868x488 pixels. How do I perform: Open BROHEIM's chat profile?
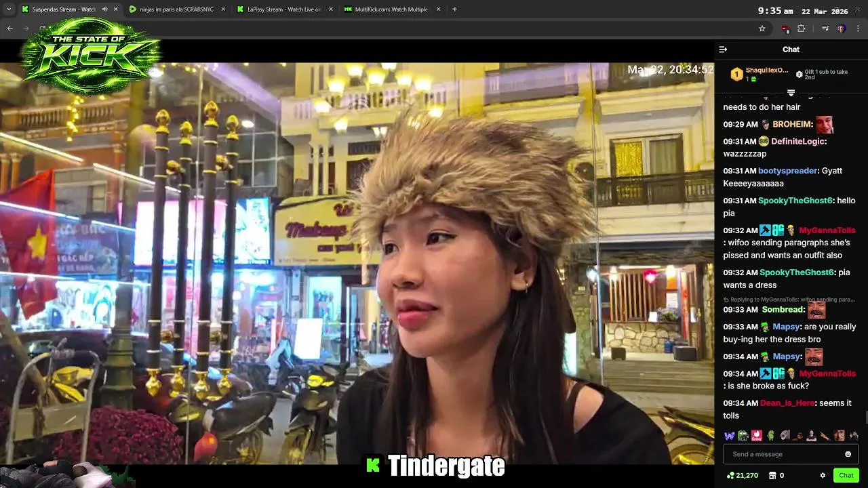(x=792, y=125)
